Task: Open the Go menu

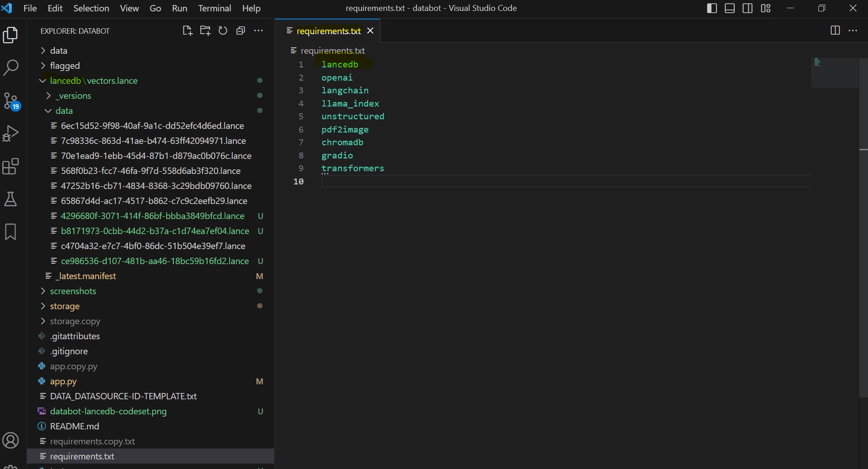Action: click(x=155, y=8)
